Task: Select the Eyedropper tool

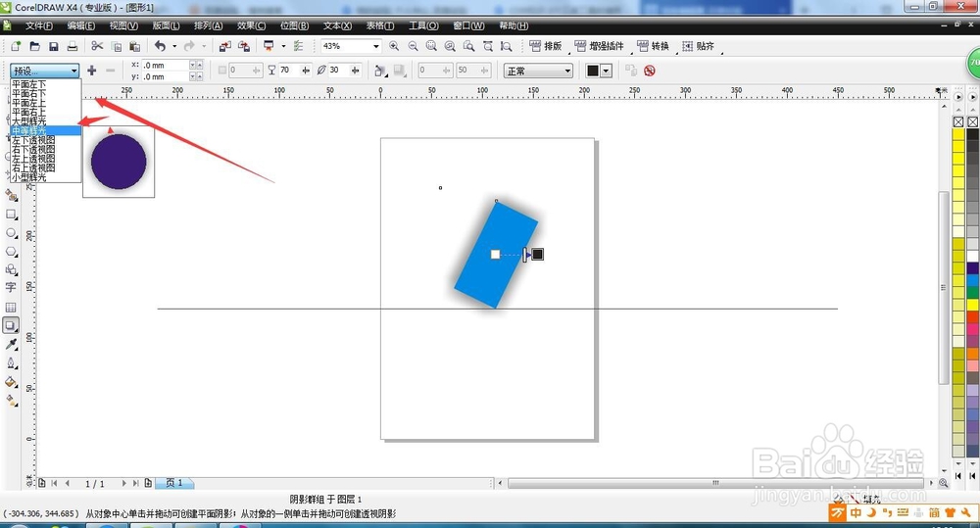Action: (x=11, y=344)
